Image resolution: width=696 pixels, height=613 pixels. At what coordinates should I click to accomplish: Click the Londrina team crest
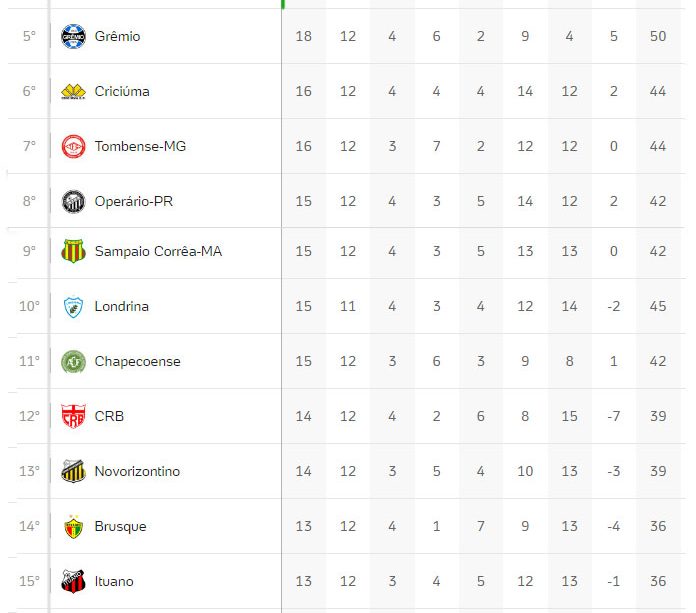(73, 306)
